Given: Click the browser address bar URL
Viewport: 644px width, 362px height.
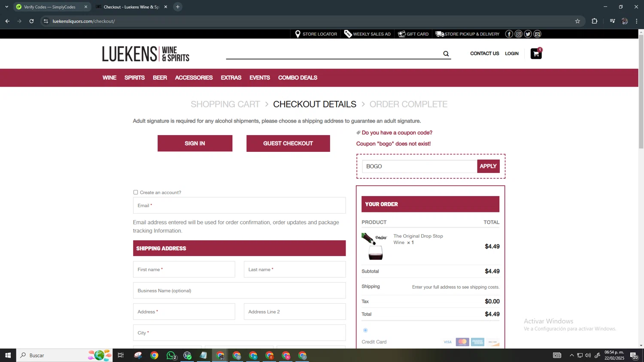Looking at the screenshot, I should 84,21.
